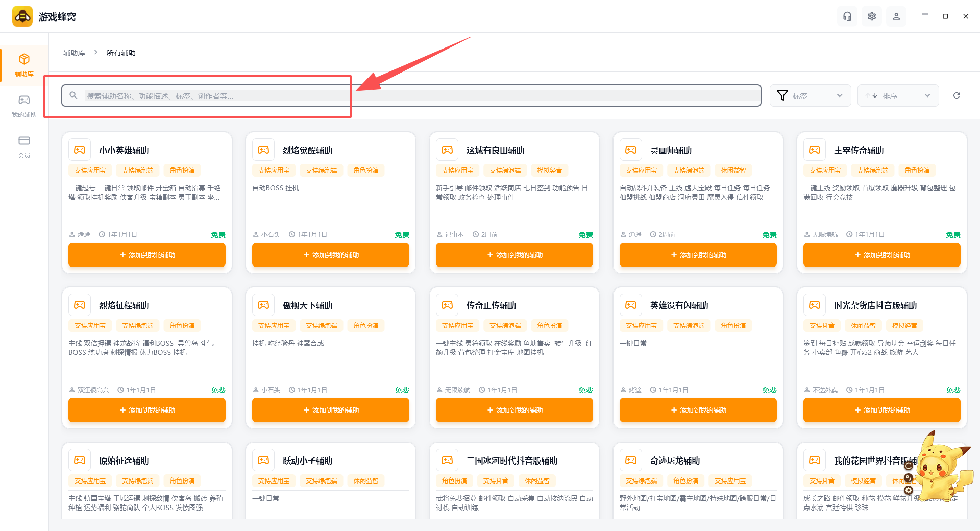Select the 所有辅助 breadcrumb item

click(121, 53)
